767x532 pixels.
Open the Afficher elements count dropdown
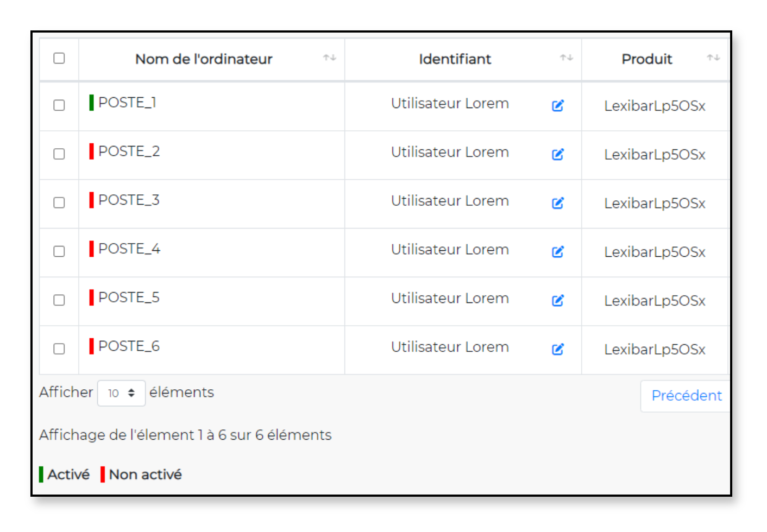pos(121,393)
